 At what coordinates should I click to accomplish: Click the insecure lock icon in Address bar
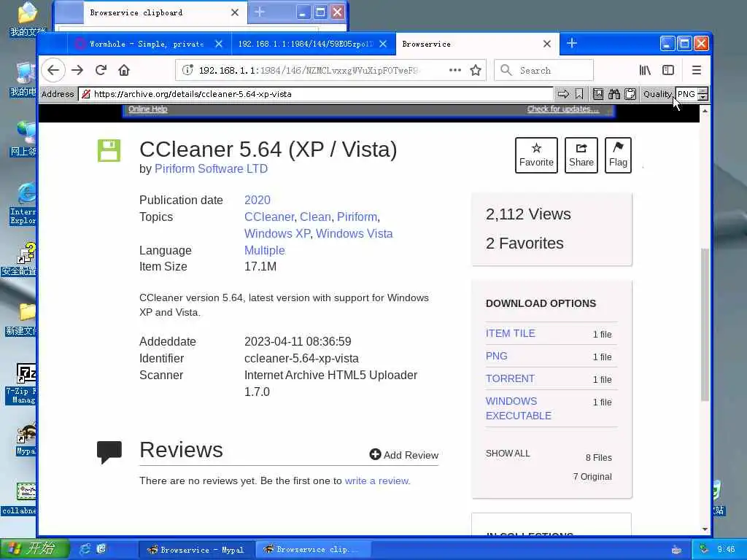(x=86, y=94)
